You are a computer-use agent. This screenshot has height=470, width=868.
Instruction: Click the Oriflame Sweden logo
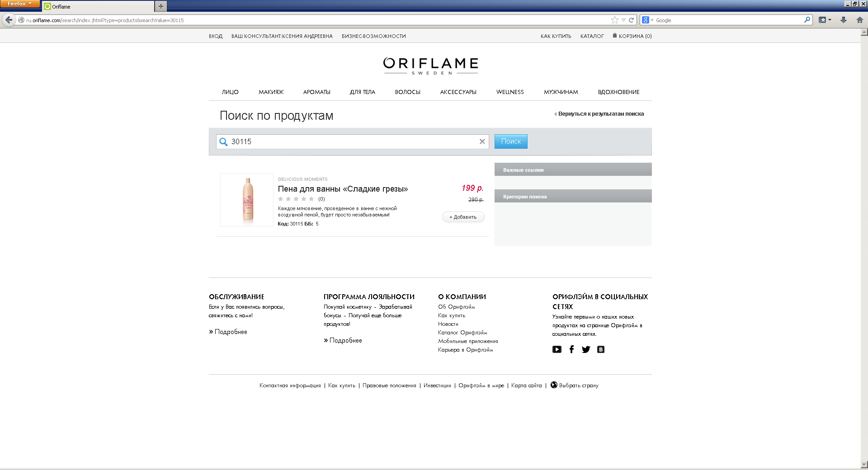coord(430,66)
